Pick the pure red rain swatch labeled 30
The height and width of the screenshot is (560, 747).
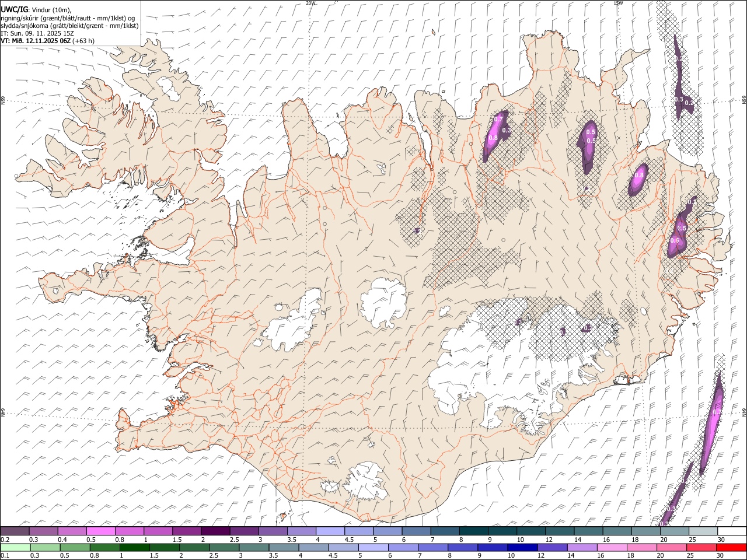731,547
